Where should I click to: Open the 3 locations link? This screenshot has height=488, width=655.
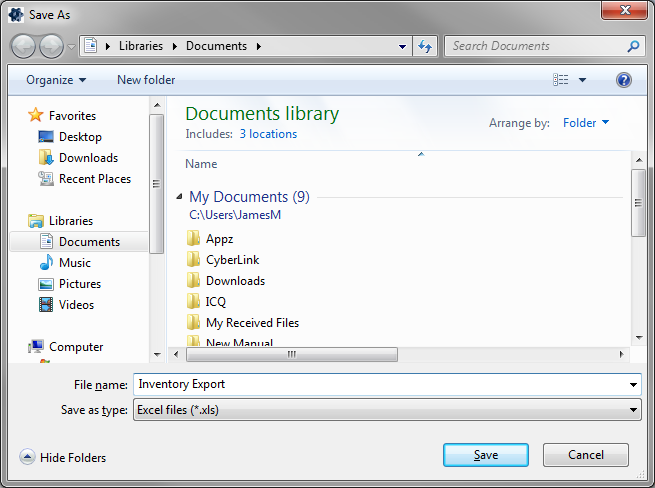267,134
